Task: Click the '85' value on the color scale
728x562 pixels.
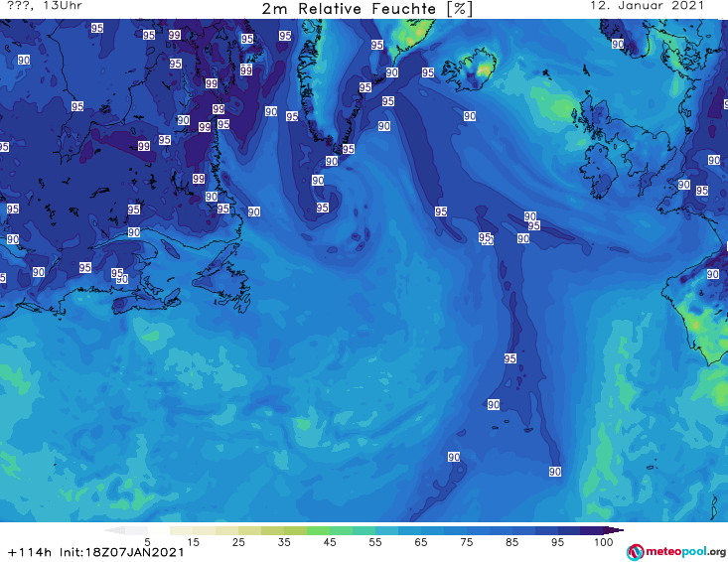Action: point(511,542)
